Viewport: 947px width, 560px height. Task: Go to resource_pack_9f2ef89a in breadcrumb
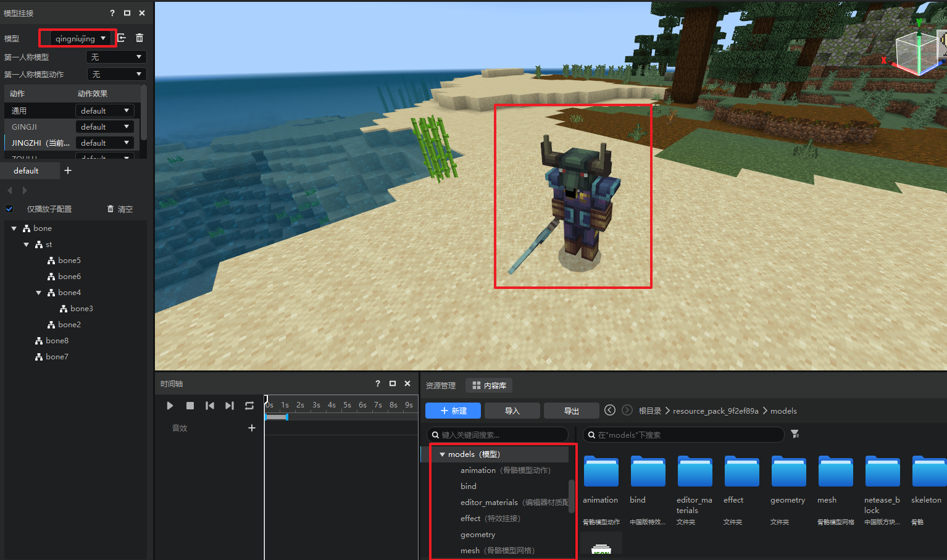(715, 411)
